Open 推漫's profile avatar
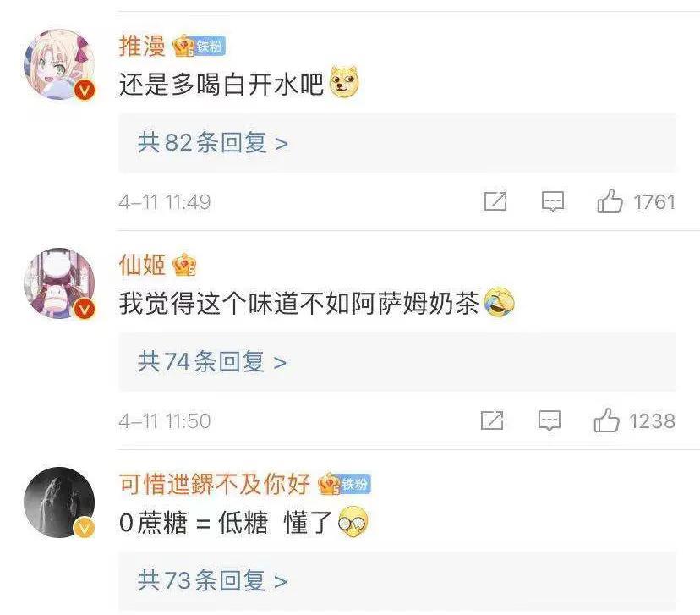This screenshot has height=615, width=700. pos(59,64)
